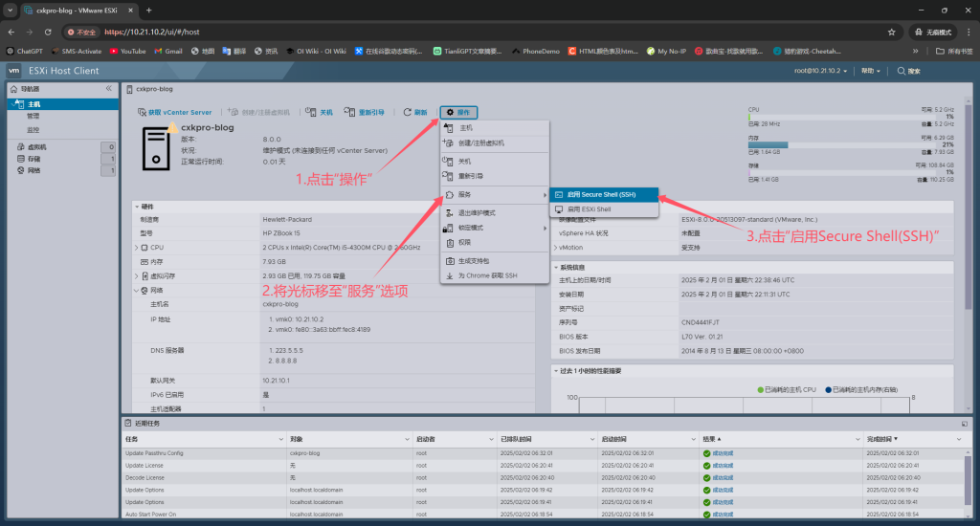This screenshot has height=526, width=980.
Task: Click the 重新引导 (Reboot) toolbar button
Action: (x=365, y=113)
